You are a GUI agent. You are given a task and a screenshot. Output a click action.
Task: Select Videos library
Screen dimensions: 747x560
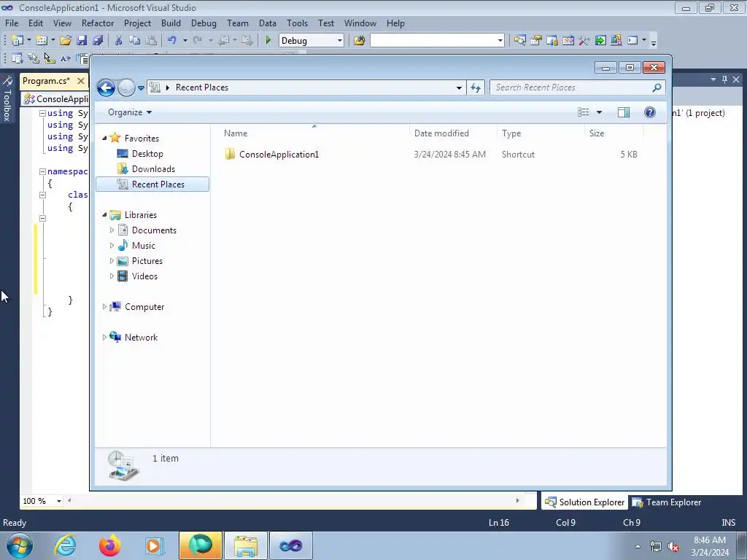point(144,276)
